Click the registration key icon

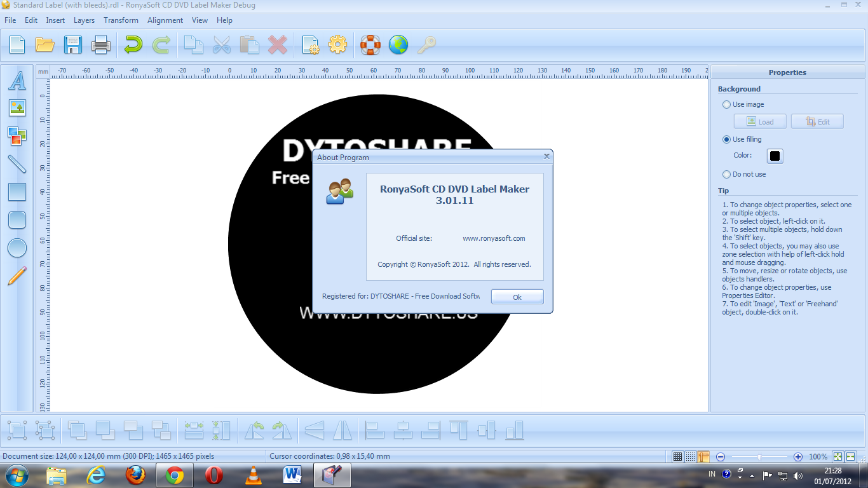click(x=426, y=44)
